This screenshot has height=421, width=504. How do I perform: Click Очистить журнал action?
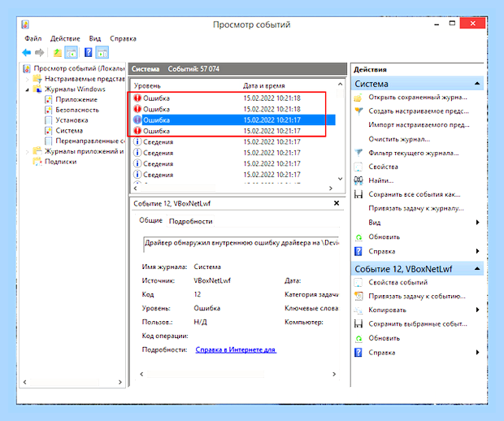[x=399, y=139]
